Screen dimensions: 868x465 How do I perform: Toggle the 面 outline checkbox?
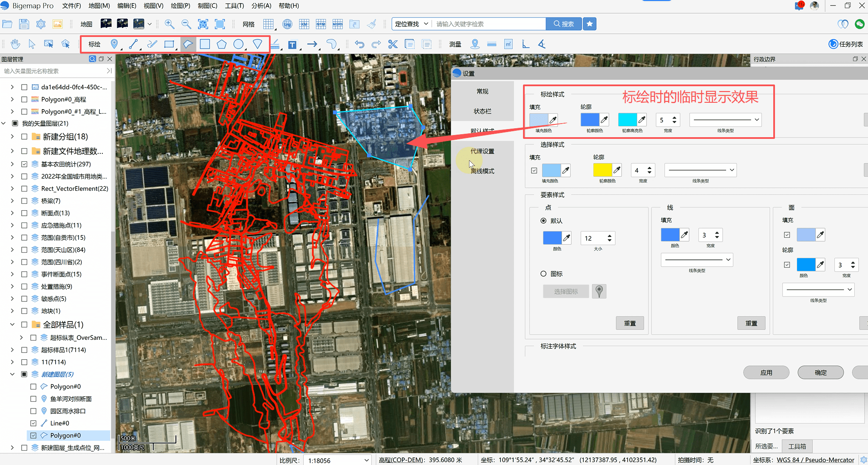click(787, 265)
